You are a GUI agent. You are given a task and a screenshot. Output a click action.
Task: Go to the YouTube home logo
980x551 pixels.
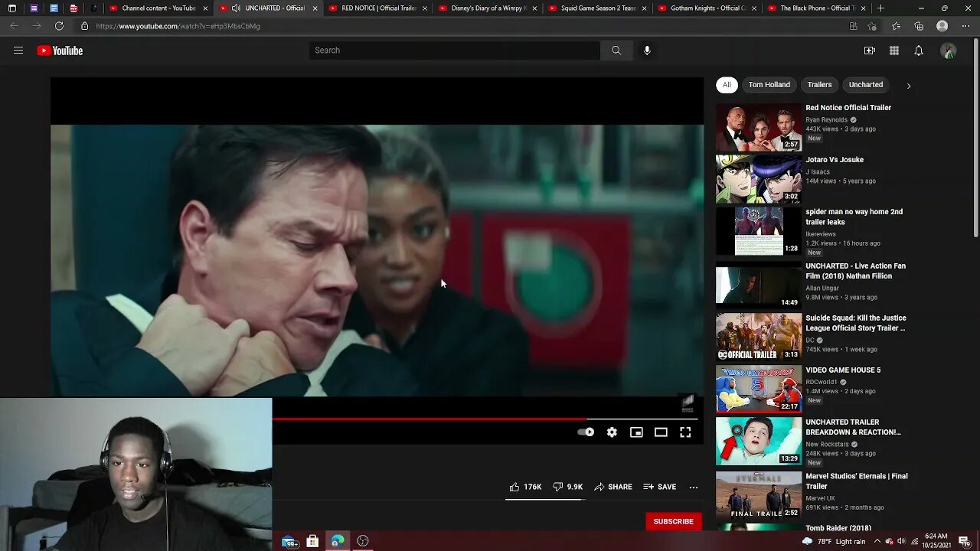[60, 51]
